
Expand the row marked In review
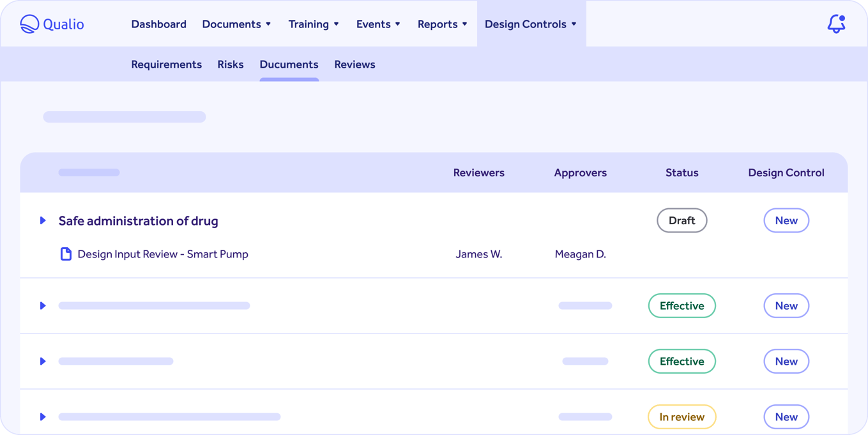(x=43, y=416)
